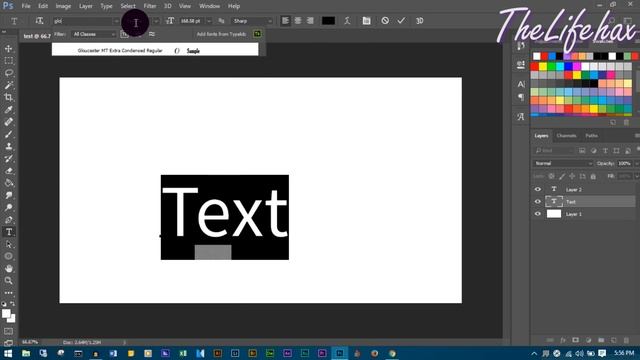
Task: Open the Character and Paragraph panels button
Action: click(x=367, y=21)
